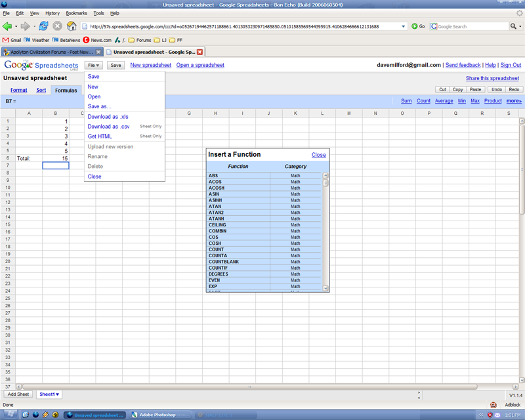Expand more formula functions link
This screenshot has width=525, height=420.
(514, 101)
